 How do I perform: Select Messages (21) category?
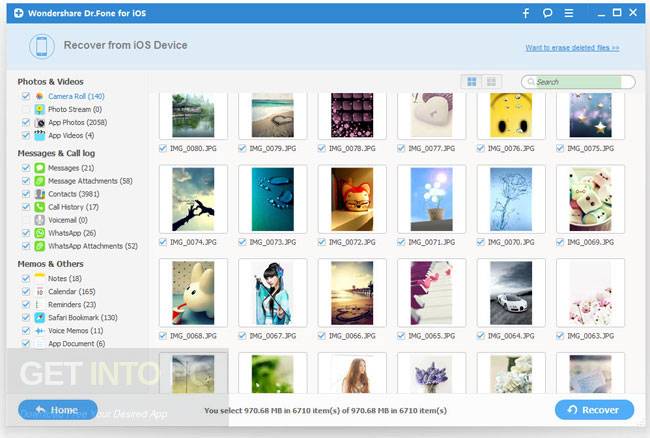pos(71,168)
